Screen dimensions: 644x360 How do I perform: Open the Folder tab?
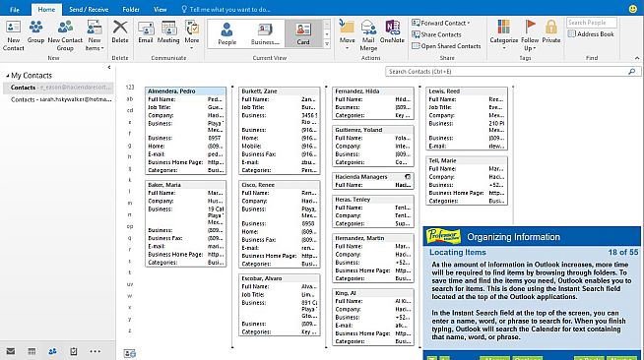131,9
